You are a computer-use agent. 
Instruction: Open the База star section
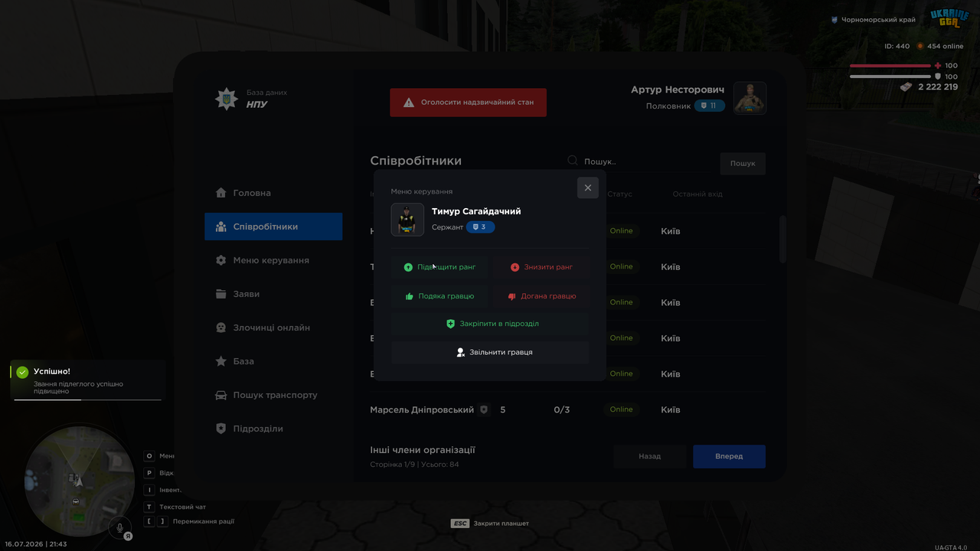(273, 361)
